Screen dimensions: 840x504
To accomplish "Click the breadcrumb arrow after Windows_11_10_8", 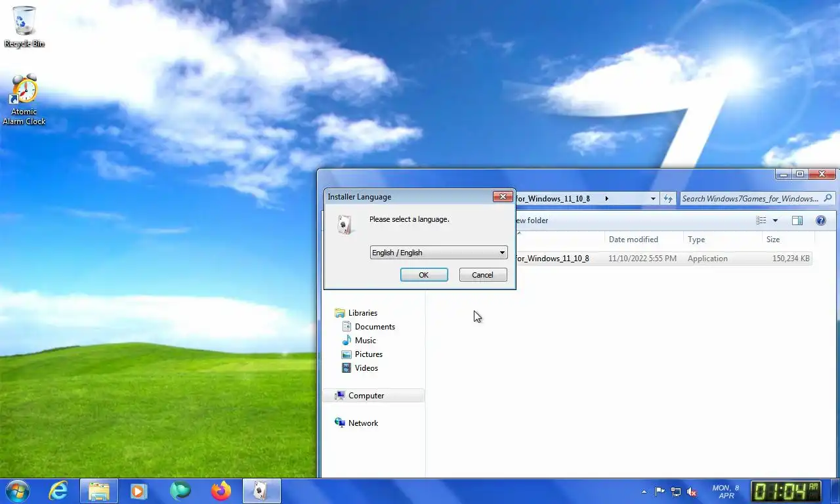I will coord(606,199).
